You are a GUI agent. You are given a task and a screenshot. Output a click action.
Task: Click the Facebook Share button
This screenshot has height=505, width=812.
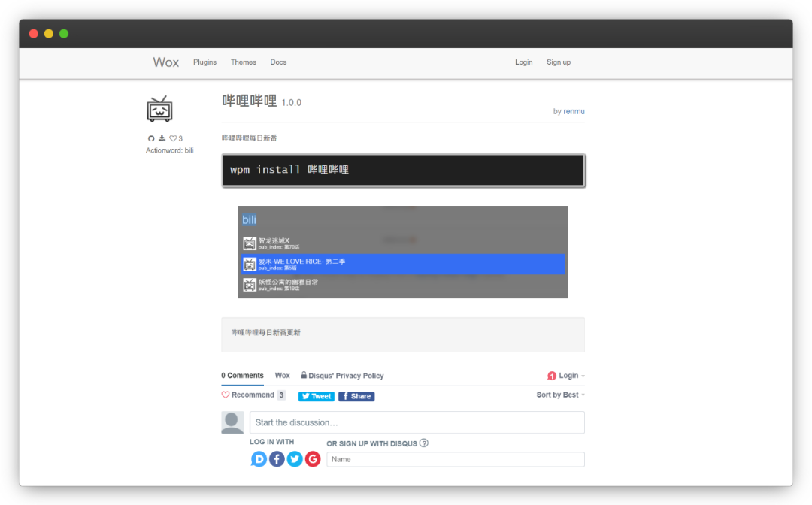click(x=356, y=396)
